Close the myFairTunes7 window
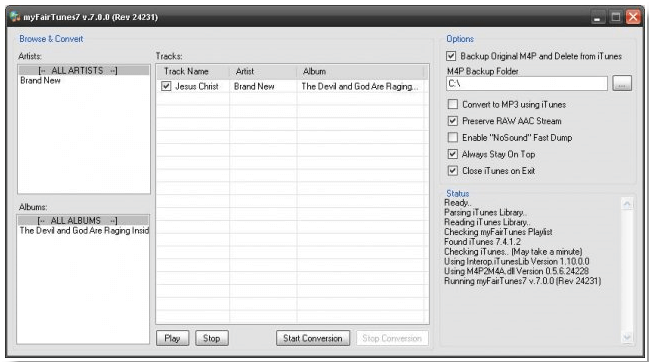Viewport: 650px width, 363px height. (x=633, y=17)
